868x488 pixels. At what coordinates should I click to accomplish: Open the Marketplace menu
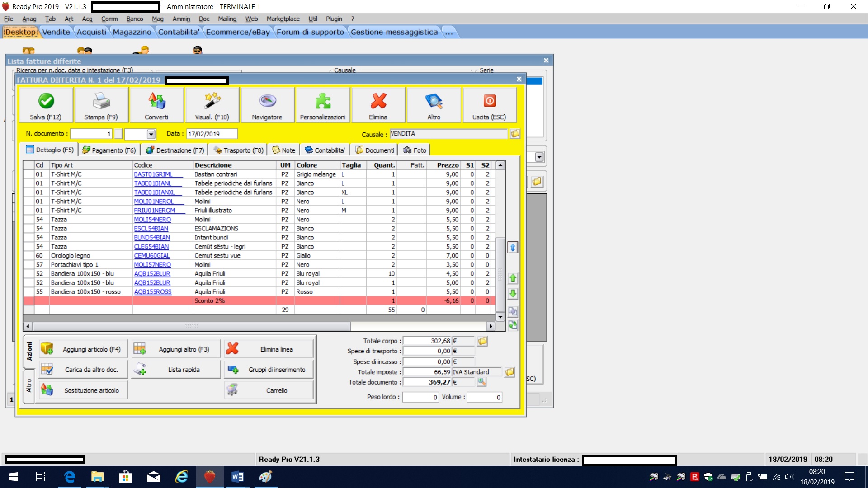[283, 19]
